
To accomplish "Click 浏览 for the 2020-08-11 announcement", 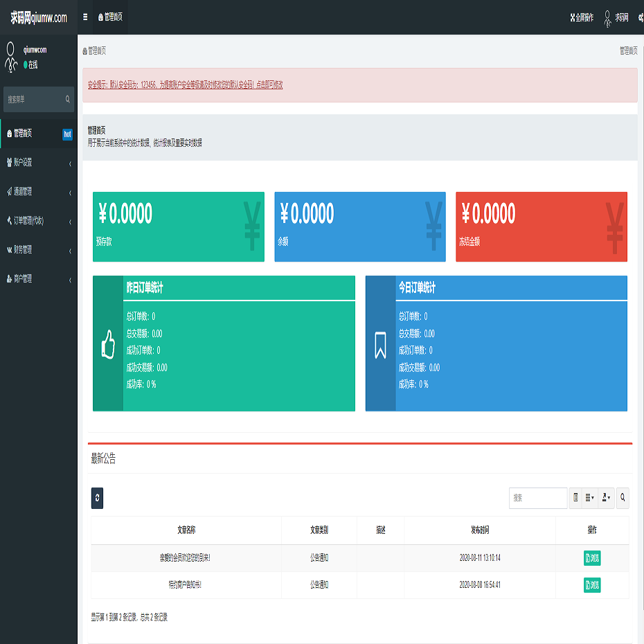I will tap(591, 558).
